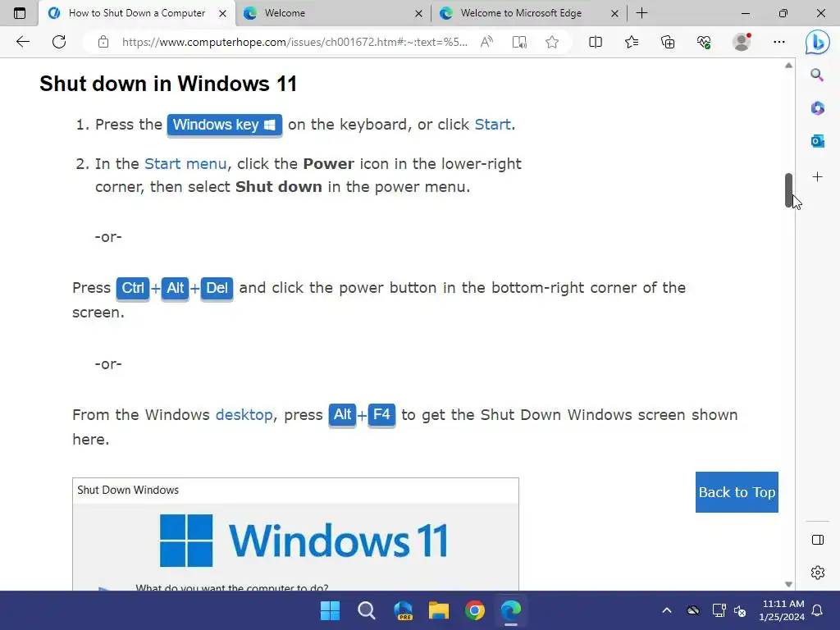Launch Google Chrome from taskbar
This screenshot has height=630, width=840.
tap(475, 610)
